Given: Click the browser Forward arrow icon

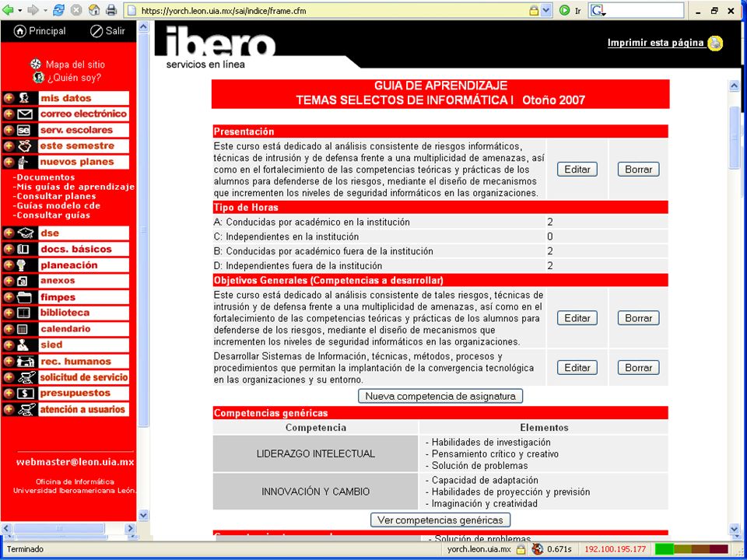Looking at the screenshot, I should coord(33,10).
